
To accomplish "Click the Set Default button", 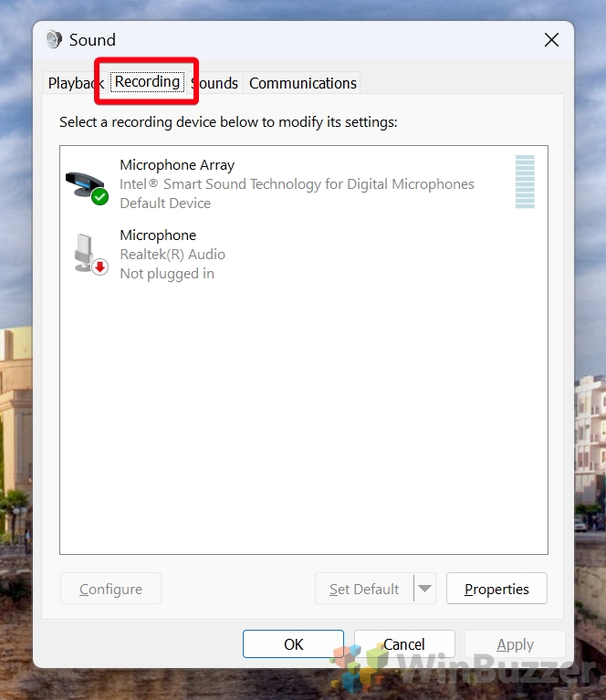I will click(364, 589).
